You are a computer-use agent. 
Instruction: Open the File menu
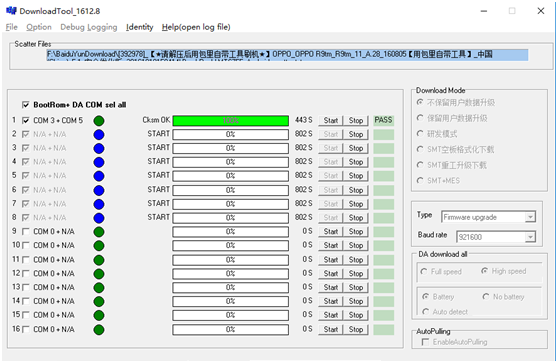tap(11, 27)
